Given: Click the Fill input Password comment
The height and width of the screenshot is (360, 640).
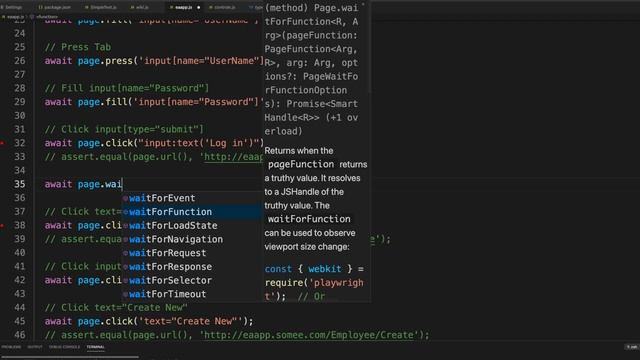Looking at the screenshot, I should [127, 88].
